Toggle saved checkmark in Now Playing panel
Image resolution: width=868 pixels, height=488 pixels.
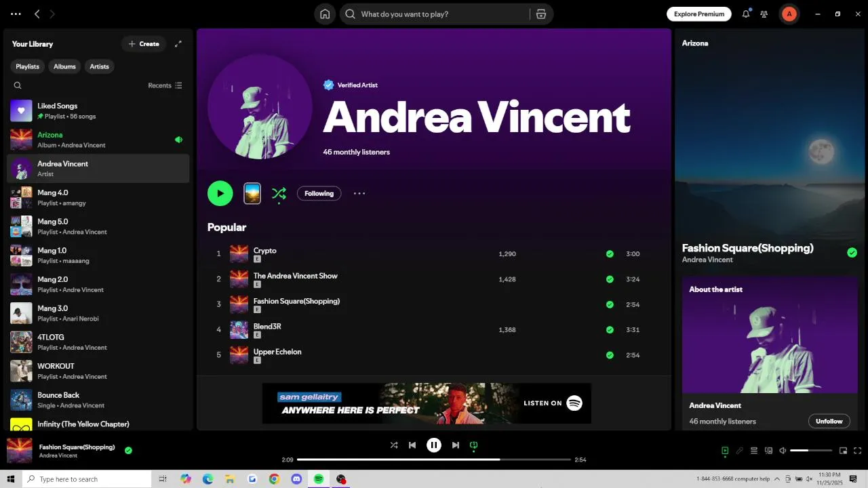[x=852, y=253]
